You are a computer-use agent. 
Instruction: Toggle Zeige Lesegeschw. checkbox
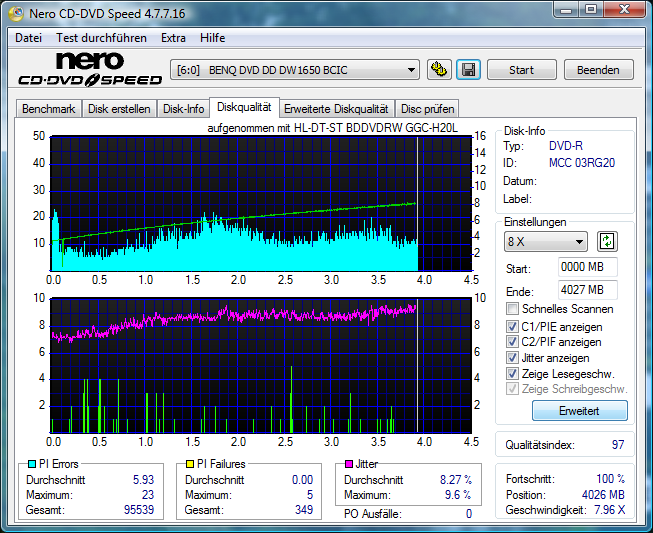[x=513, y=374]
